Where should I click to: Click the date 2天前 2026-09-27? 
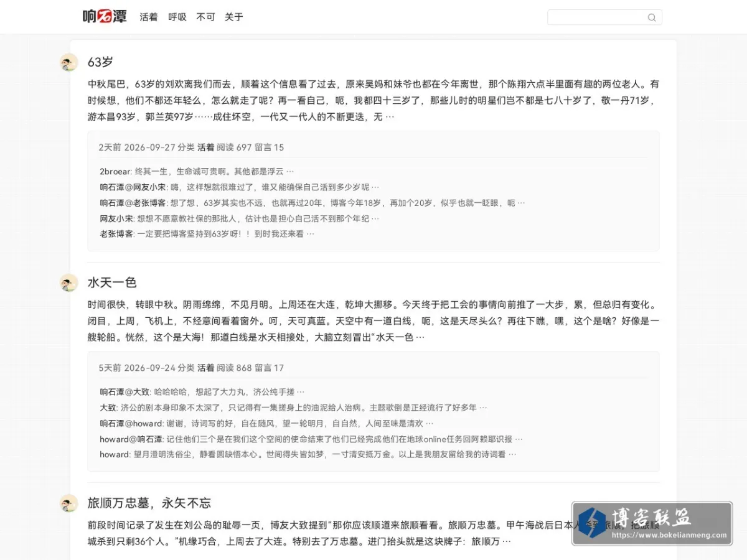coord(137,147)
